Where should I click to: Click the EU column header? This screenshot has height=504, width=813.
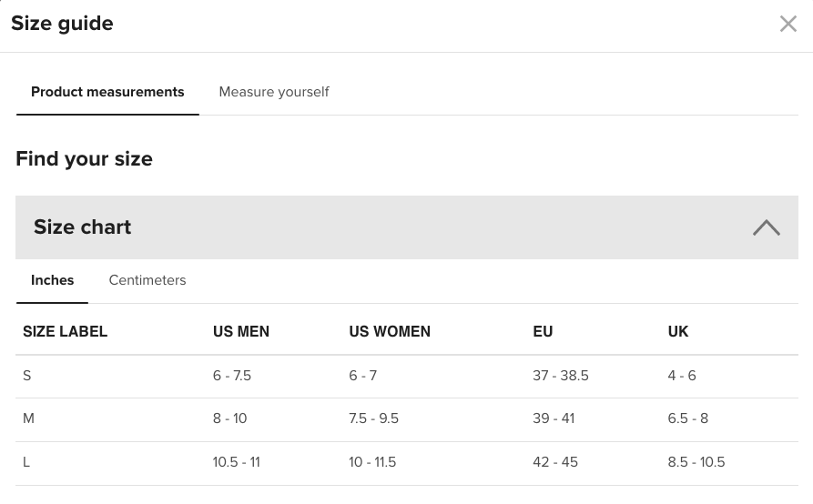pos(543,331)
